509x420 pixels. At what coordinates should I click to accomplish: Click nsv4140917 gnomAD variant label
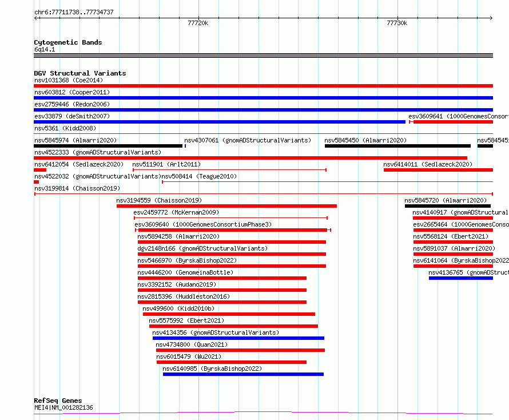(460, 212)
